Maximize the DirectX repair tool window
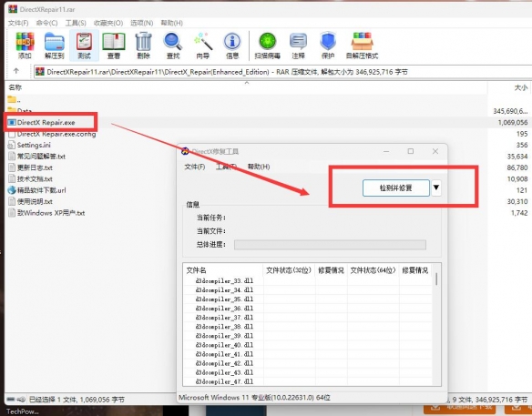 coord(411,151)
